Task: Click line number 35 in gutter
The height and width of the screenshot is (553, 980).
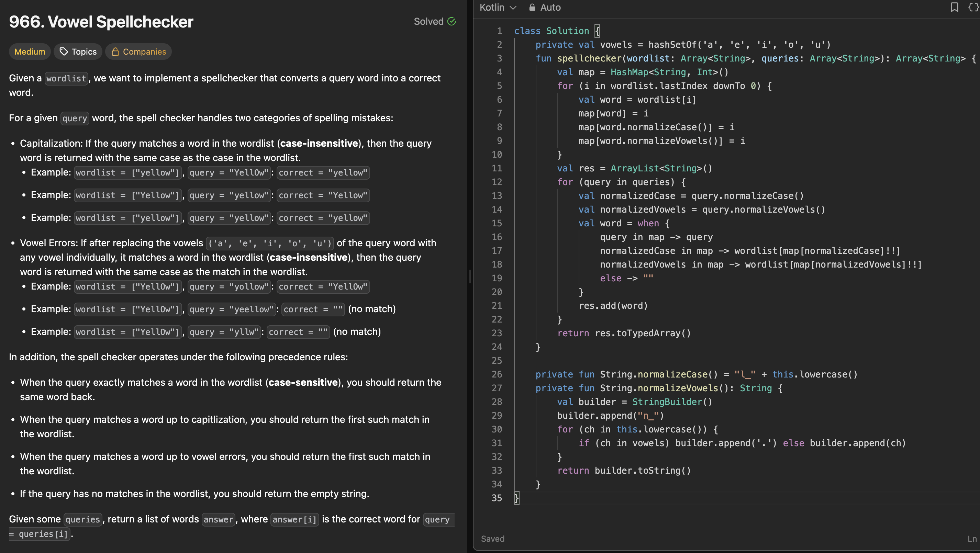Action: click(x=497, y=498)
